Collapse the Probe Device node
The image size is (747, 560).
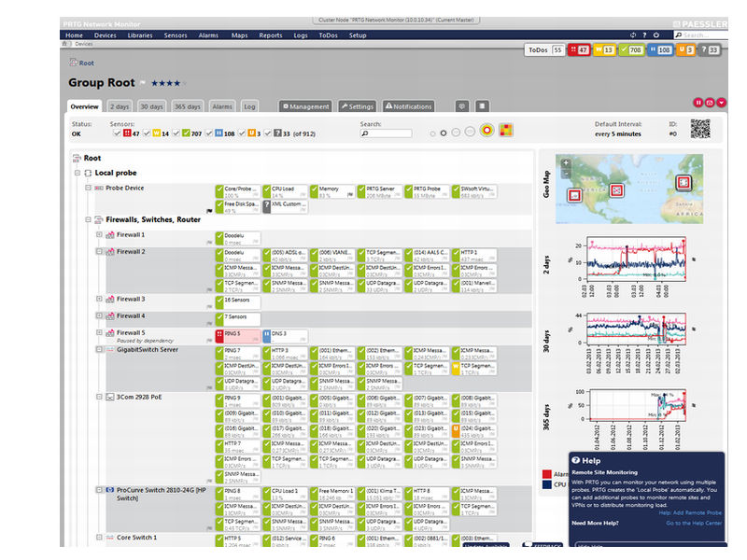tap(88, 188)
